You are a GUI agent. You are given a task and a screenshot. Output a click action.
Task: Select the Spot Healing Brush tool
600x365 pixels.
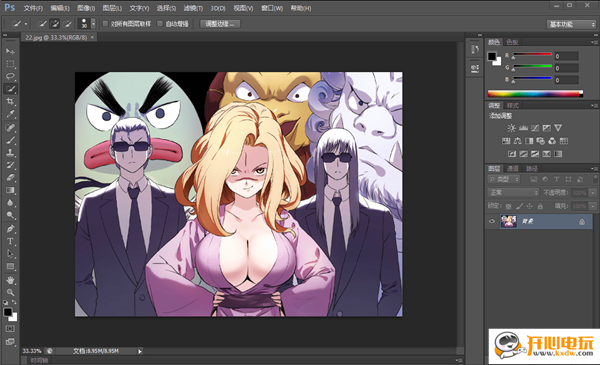point(10,127)
